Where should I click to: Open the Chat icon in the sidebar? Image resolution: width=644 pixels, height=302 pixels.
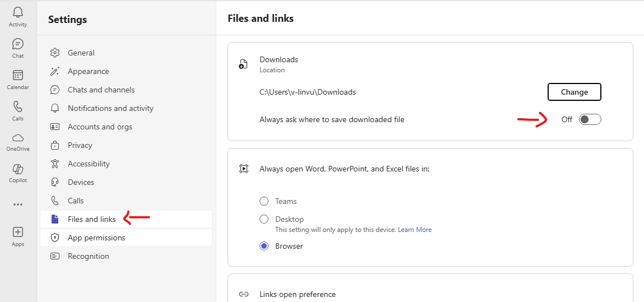click(x=18, y=44)
